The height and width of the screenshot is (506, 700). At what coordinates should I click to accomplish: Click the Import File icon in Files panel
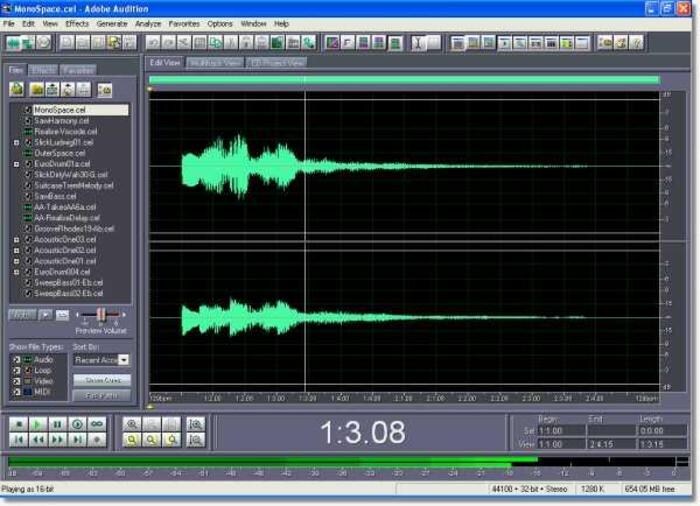tap(17, 89)
